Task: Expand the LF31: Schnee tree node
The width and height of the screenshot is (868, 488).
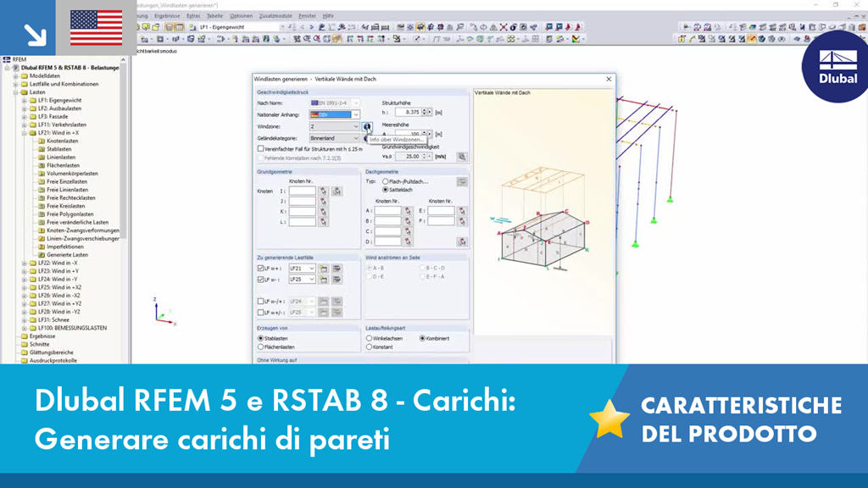Action: coord(25,319)
